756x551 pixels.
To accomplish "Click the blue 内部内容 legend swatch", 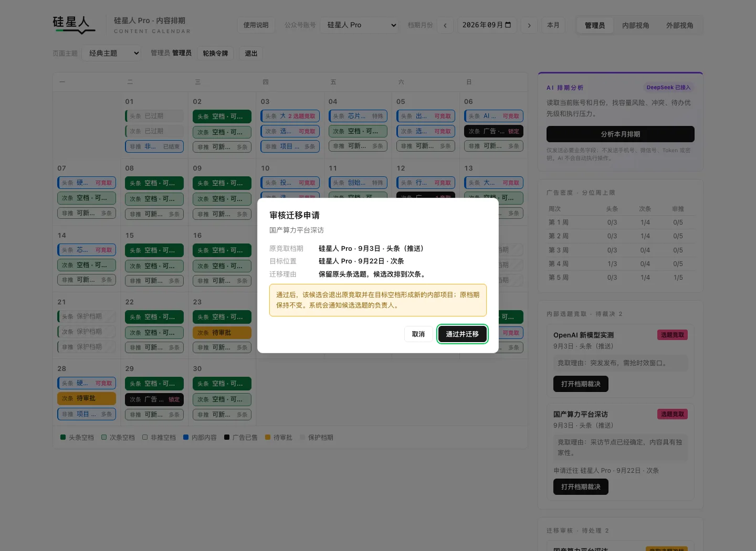I will tap(186, 437).
